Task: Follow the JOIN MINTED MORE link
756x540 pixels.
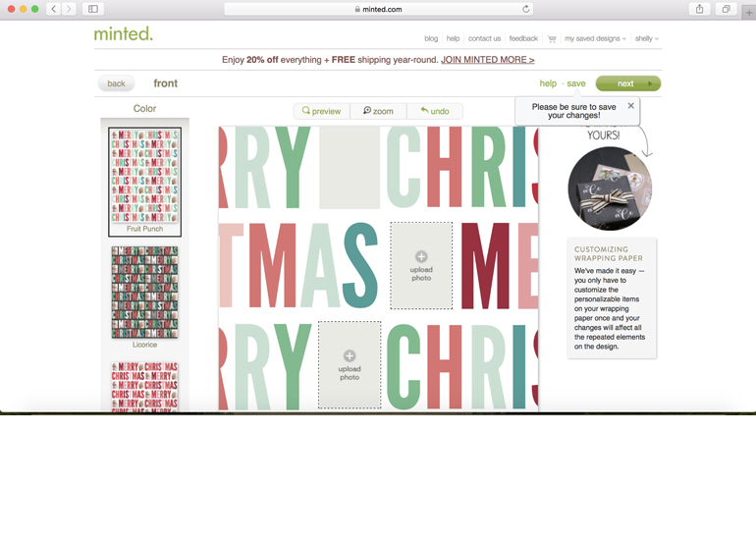Action: (x=487, y=60)
